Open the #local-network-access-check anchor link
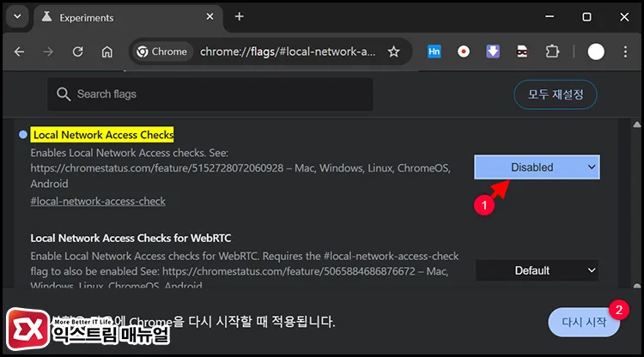 [x=98, y=201]
